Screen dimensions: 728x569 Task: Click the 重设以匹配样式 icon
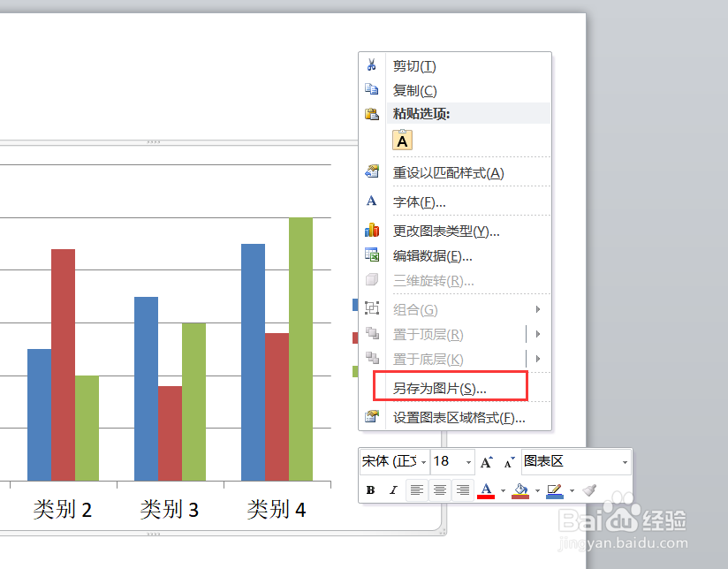pos(373,171)
